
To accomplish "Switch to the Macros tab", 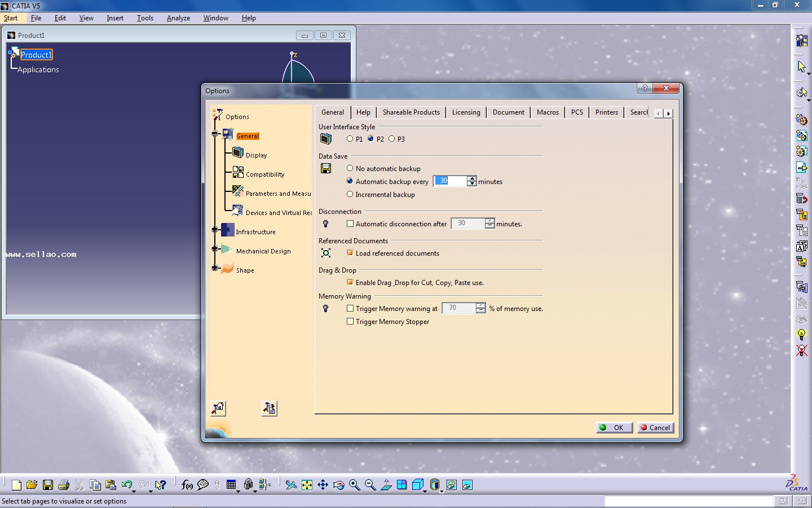I will (548, 112).
